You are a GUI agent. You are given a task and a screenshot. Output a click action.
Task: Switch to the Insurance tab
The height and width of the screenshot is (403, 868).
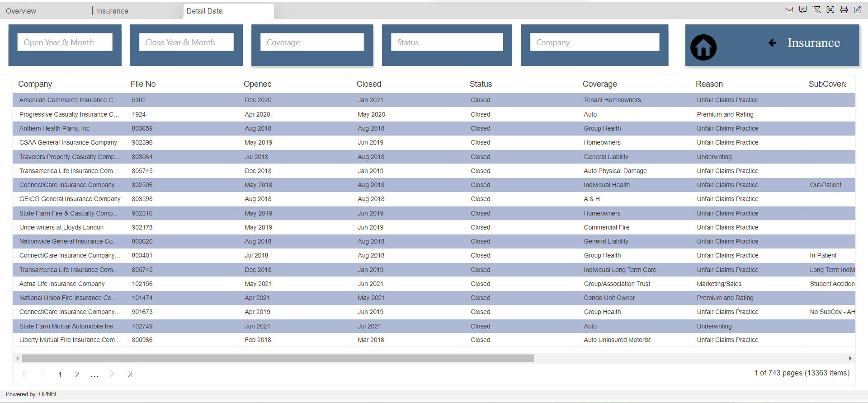(x=112, y=11)
